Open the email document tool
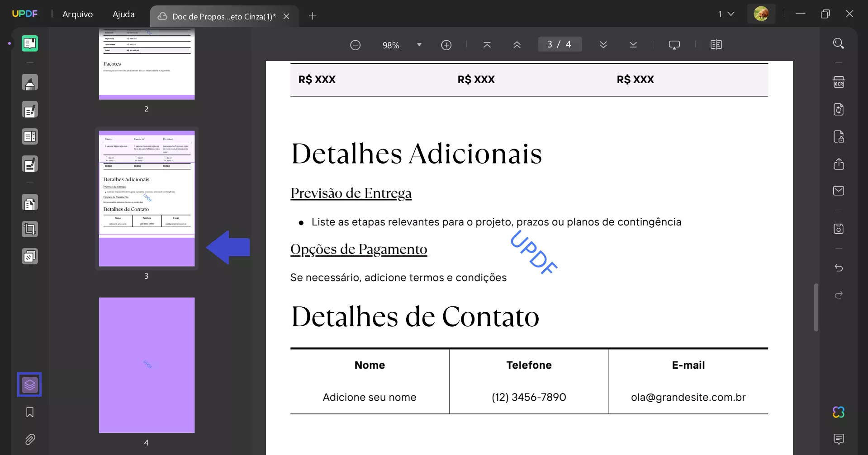Image resolution: width=868 pixels, height=455 pixels. click(839, 191)
